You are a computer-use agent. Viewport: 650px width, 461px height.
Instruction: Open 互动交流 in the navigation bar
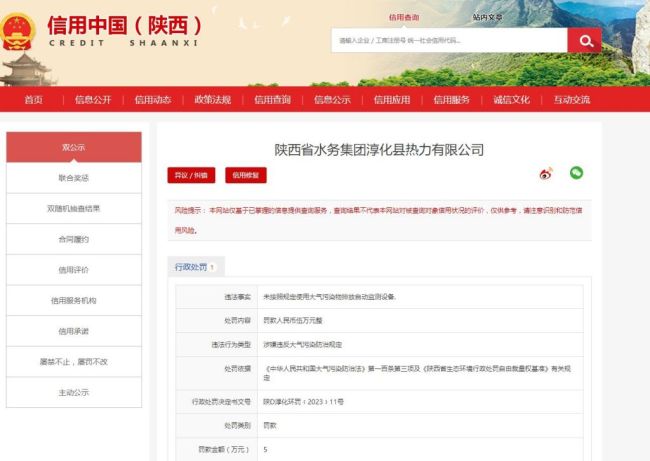(572, 99)
